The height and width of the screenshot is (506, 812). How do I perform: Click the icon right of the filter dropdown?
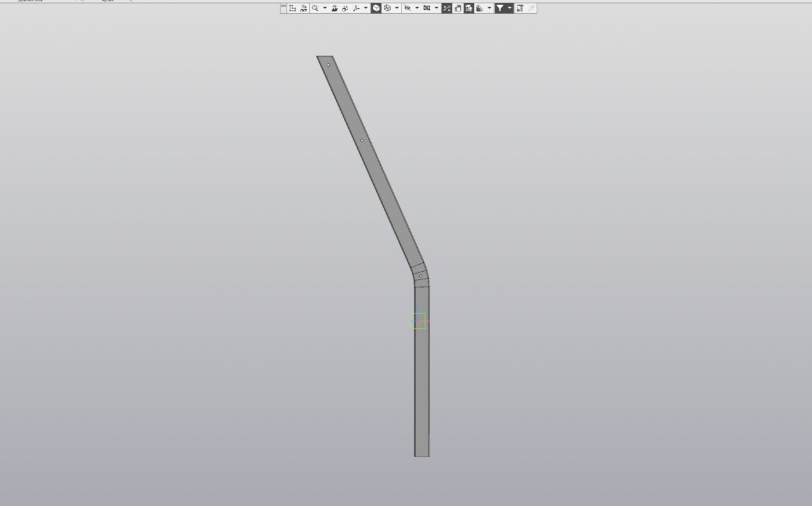tap(520, 8)
